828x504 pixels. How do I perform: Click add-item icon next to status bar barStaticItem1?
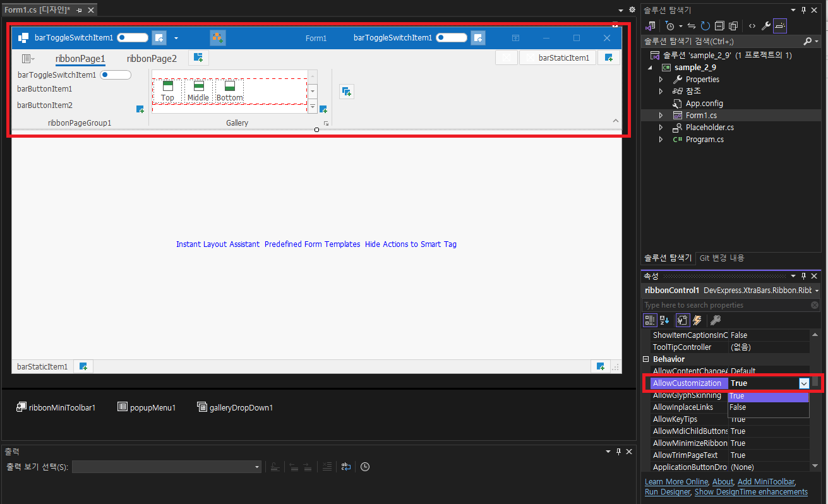(x=83, y=366)
